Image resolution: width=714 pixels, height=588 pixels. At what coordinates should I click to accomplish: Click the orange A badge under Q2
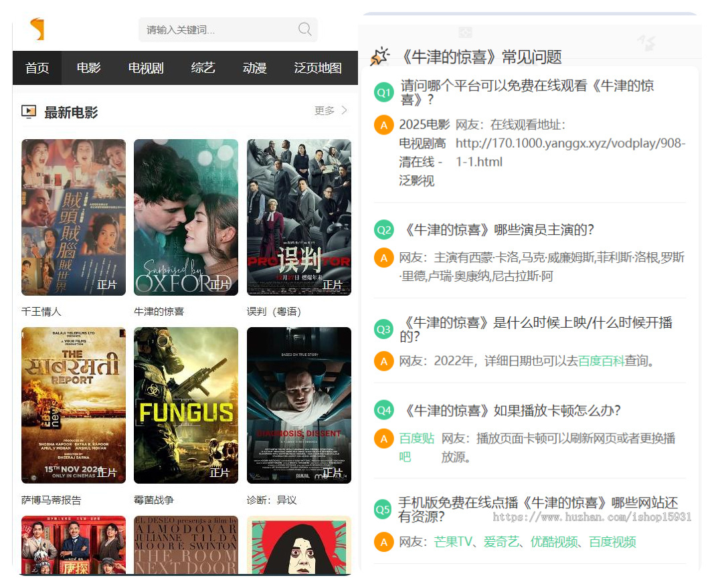pyautogui.click(x=383, y=258)
